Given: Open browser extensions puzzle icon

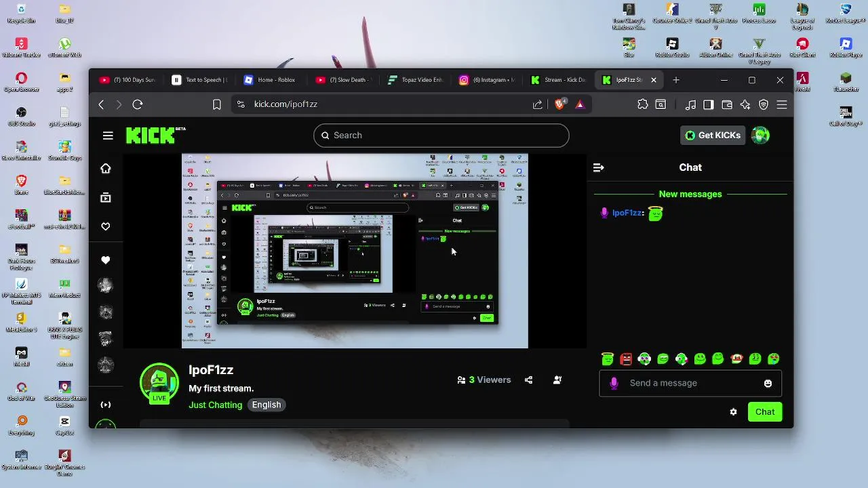Looking at the screenshot, I should point(643,104).
